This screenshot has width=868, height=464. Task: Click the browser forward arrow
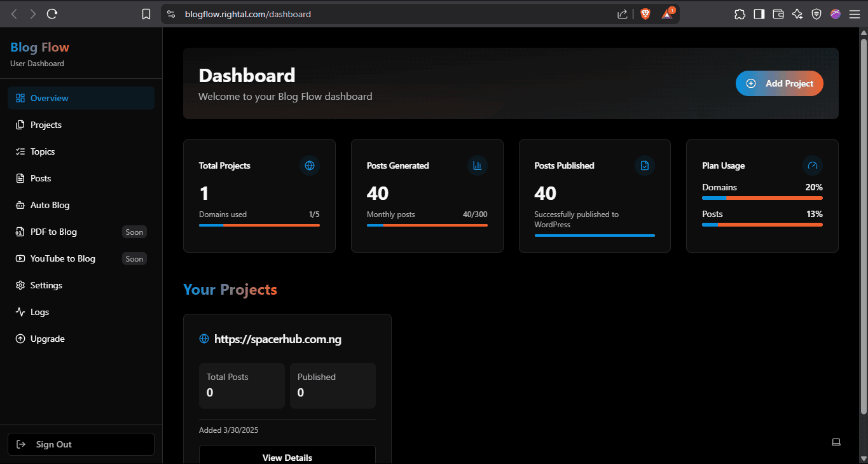[33, 13]
